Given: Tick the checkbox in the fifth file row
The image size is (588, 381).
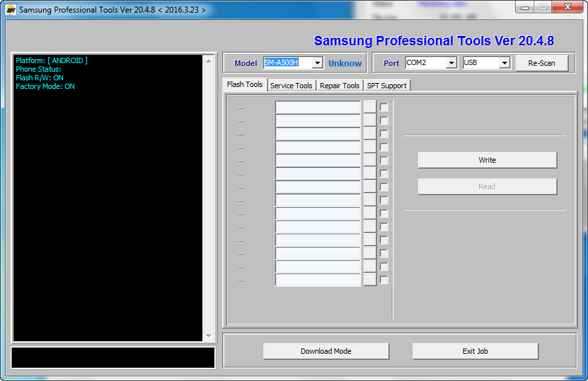Looking at the screenshot, I should point(384,161).
